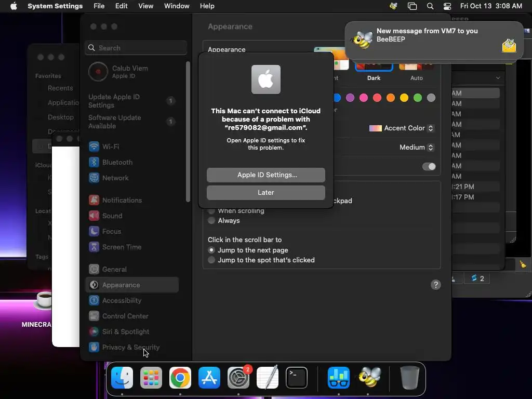This screenshot has height=399, width=532.
Task: Open System Settings Dock icon with badge
Action: pos(238,378)
